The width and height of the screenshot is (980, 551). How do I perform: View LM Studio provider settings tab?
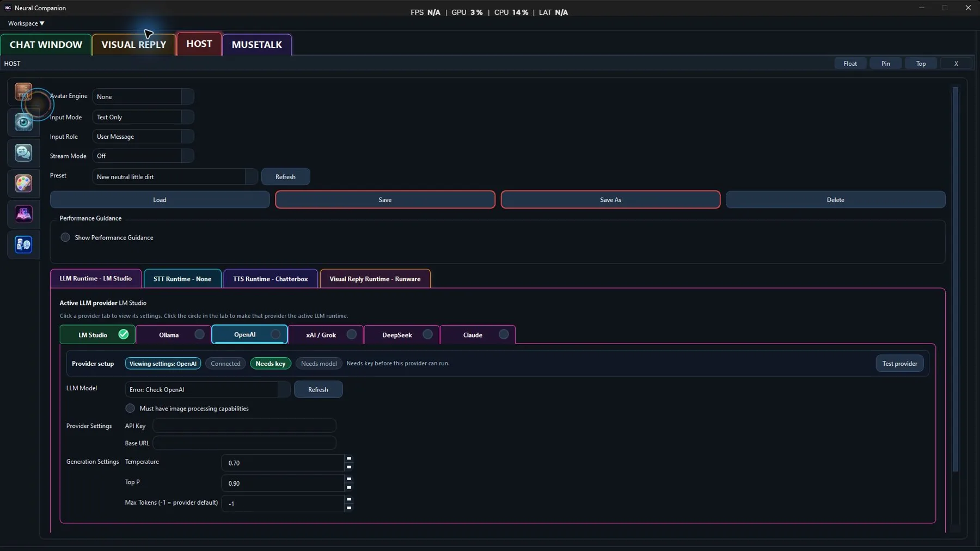93,335
